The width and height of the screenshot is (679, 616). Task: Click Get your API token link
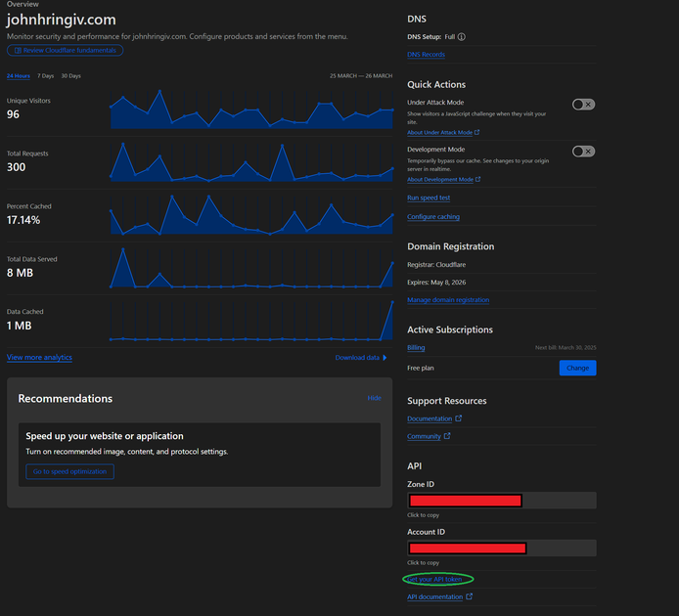tap(435, 579)
